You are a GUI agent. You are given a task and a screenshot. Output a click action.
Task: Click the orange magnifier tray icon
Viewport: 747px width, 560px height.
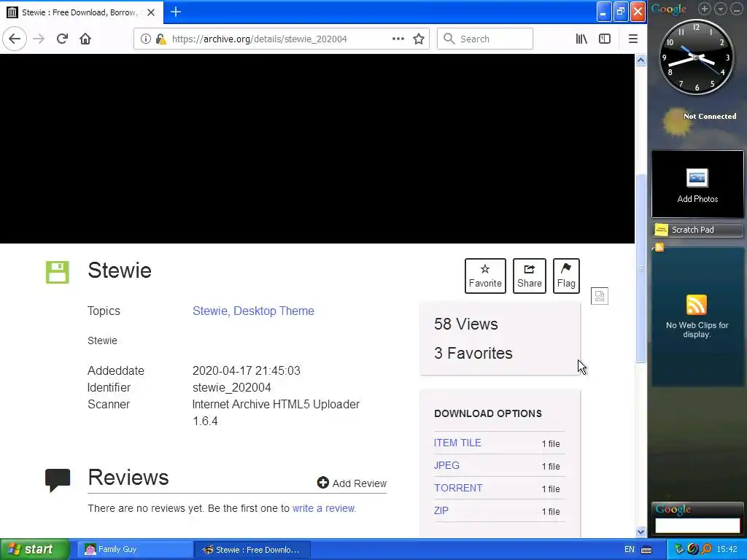coord(706,549)
